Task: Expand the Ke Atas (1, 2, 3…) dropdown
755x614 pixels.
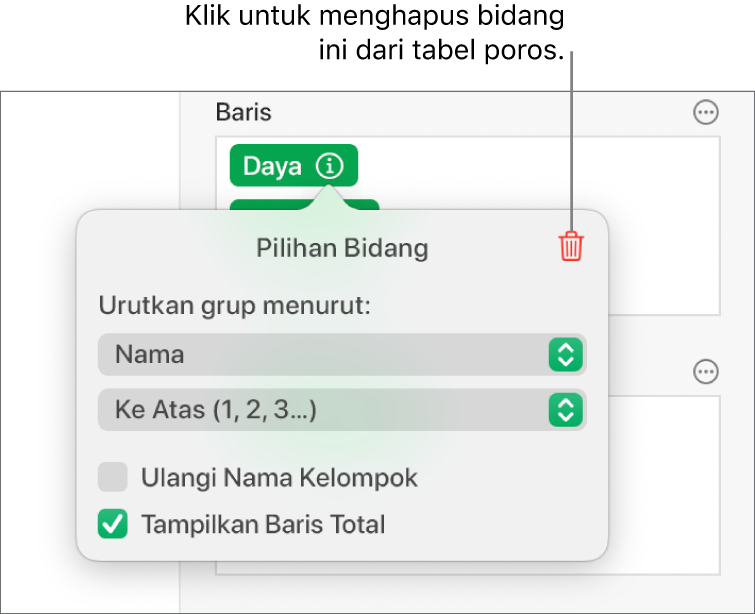Action: pos(320,409)
